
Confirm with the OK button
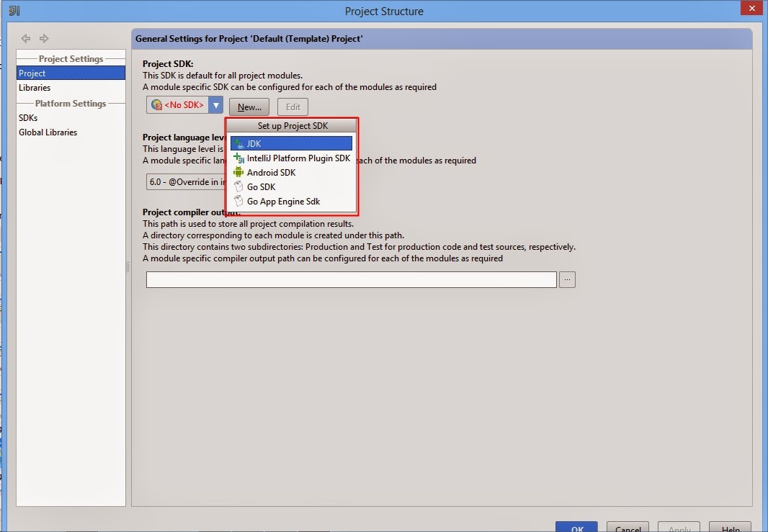pyautogui.click(x=576, y=527)
